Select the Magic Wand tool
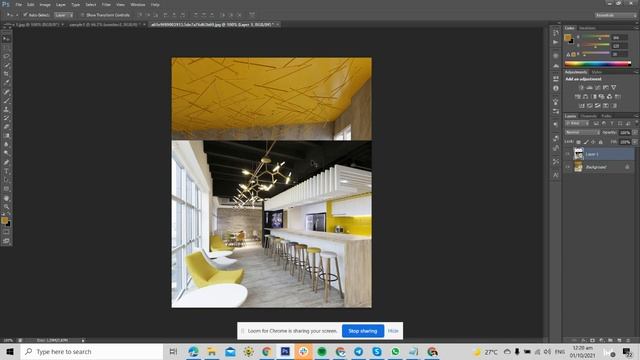 click(x=6, y=65)
